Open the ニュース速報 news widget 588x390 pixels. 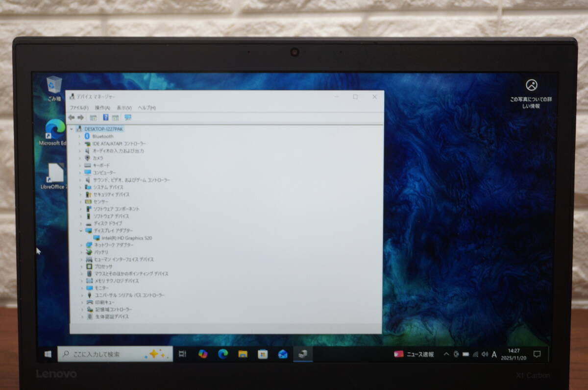[x=415, y=354]
